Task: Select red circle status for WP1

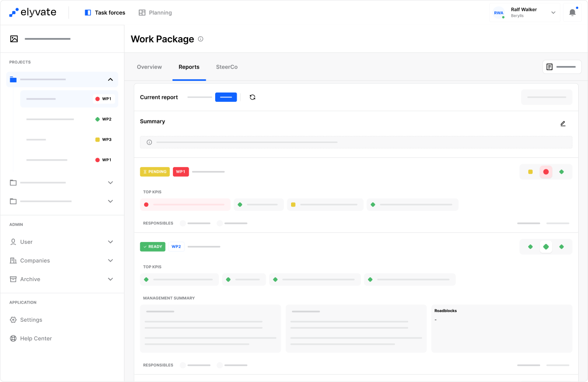Action: pos(546,172)
